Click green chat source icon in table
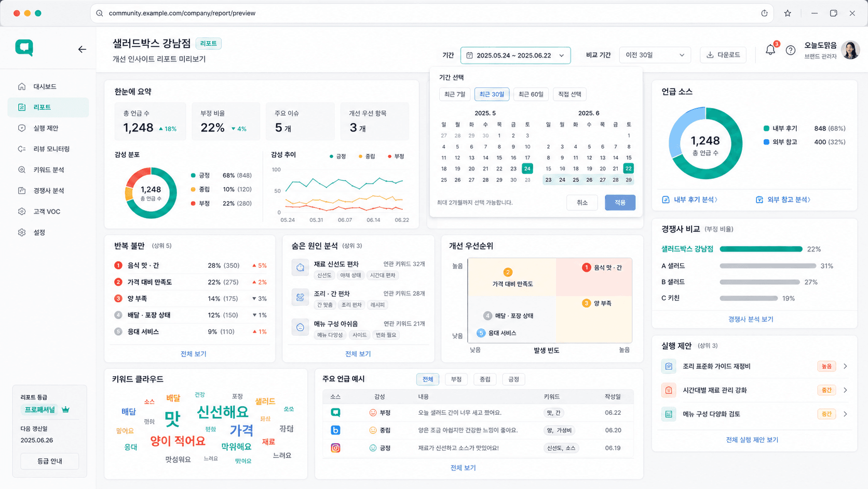Image resolution: width=868 pixels, height=489 pixels. [x=336, y=413]
